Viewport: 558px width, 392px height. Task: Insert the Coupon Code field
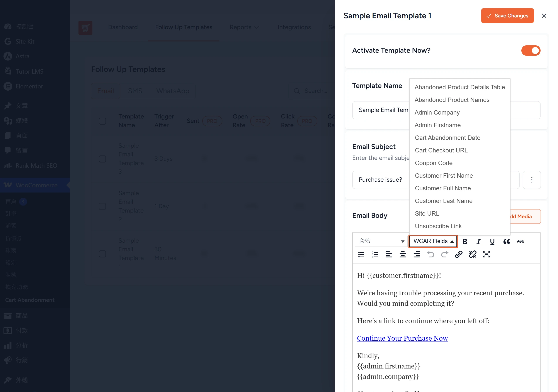click(x=459, y=163)
